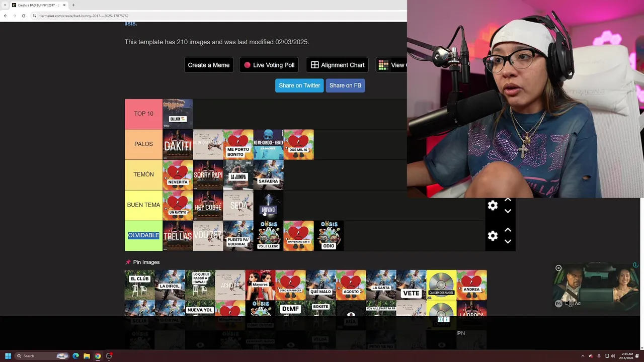
Task: Select the UN RATITO tile
Action: tap(178, 205)
